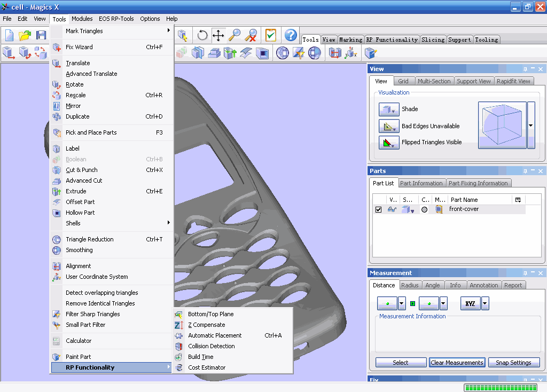Click the Triangle Reduction icon in the Tools toolbar

point(283,53)
